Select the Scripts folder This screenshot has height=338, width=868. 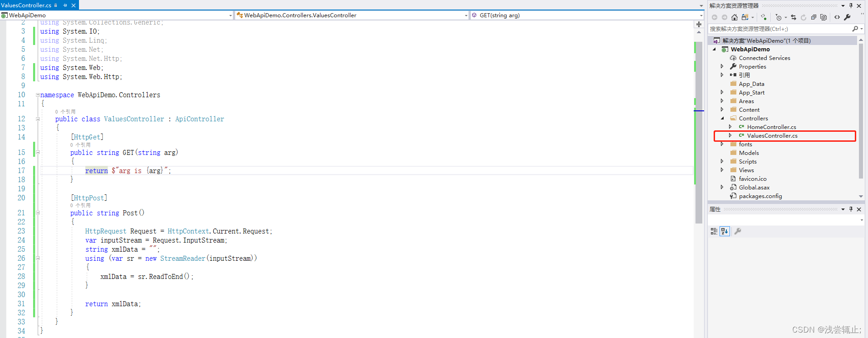click(x=748, y=161)
